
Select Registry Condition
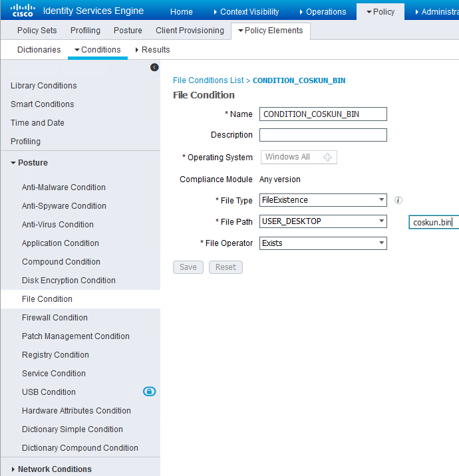click(x=55, y=355)
